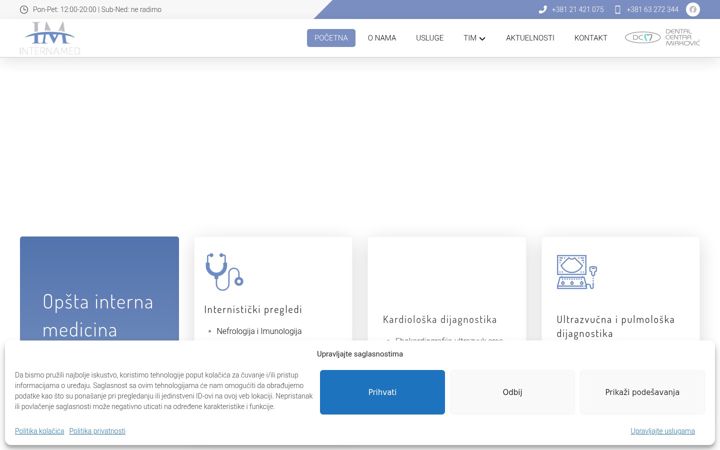
Task: Reject cookies with the Odbij button
Action: [512, 392]
